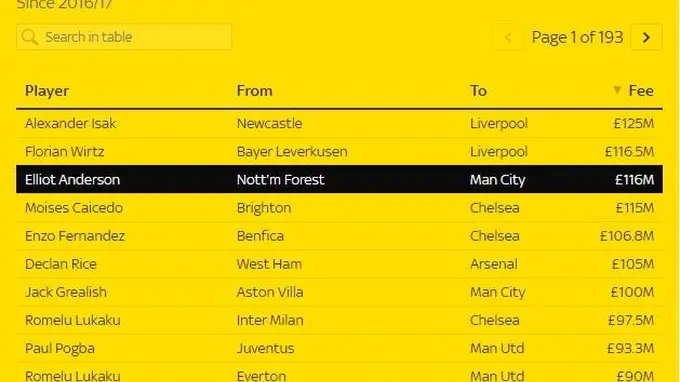Click Jack Grealish row
680x382 pixels.
[339, 292]
